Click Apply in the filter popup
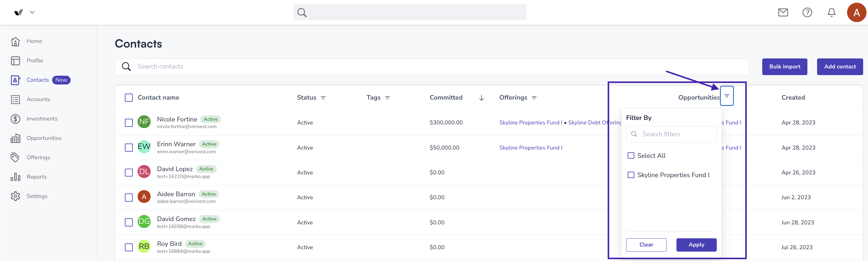The width and height of the screenshot is (868, 261). tap(696, 245)
